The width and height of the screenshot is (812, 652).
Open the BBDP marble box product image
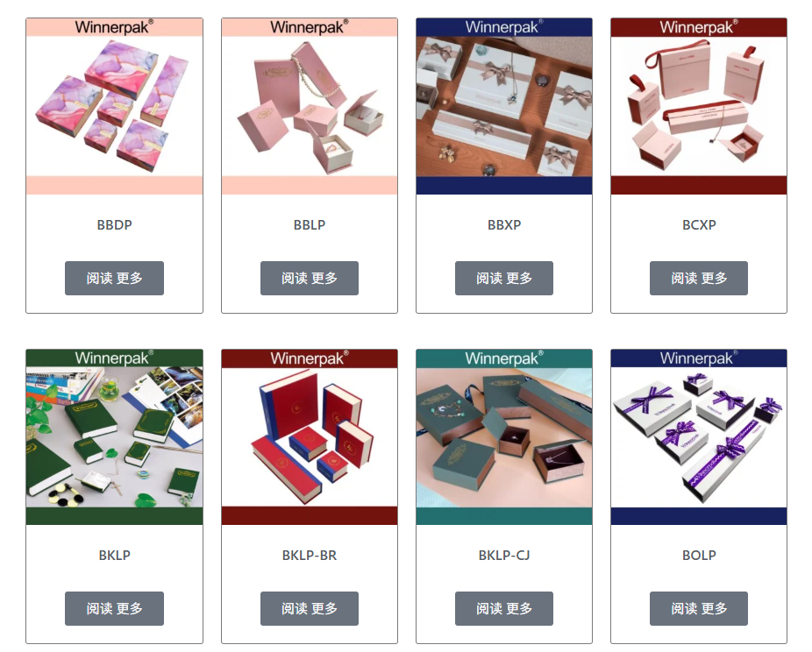[115, 107]
